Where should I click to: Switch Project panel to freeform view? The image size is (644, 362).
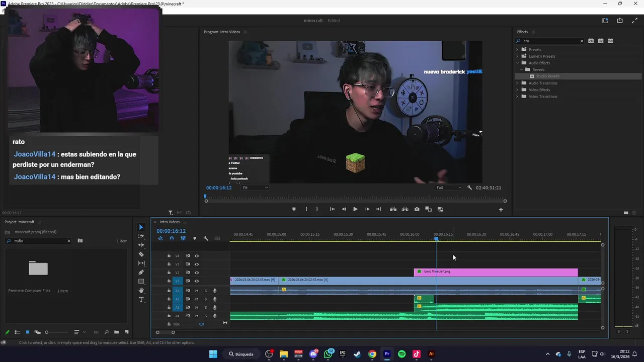pos(37,332)
